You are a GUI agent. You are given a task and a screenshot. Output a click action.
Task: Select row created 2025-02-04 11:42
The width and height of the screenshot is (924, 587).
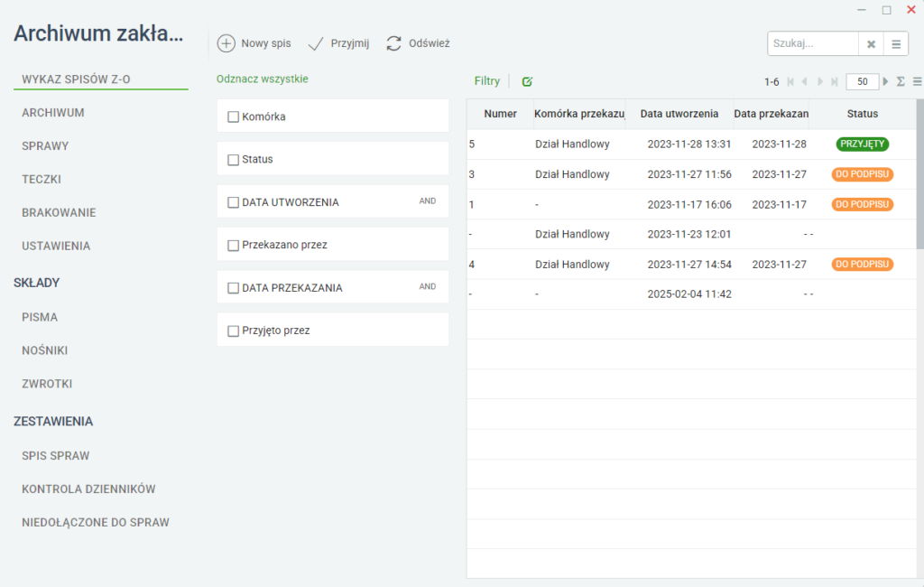(692, 293)
